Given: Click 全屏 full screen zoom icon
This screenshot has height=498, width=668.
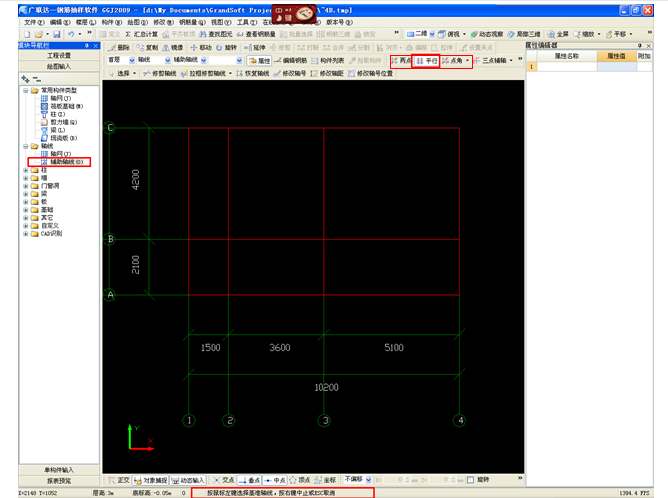Looking at the screenshot, I should click(558, 34).
